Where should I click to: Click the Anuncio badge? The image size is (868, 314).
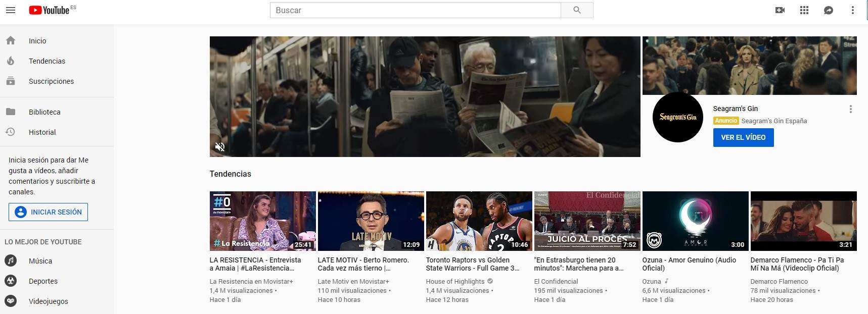pyautogui.click(x=726, y=121)
